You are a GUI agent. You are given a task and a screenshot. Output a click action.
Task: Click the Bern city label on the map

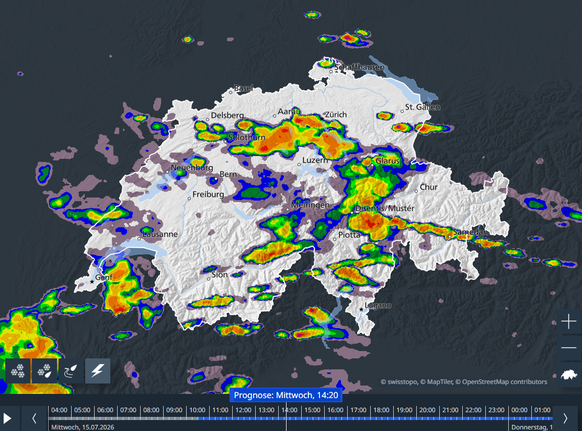[228, 174]
